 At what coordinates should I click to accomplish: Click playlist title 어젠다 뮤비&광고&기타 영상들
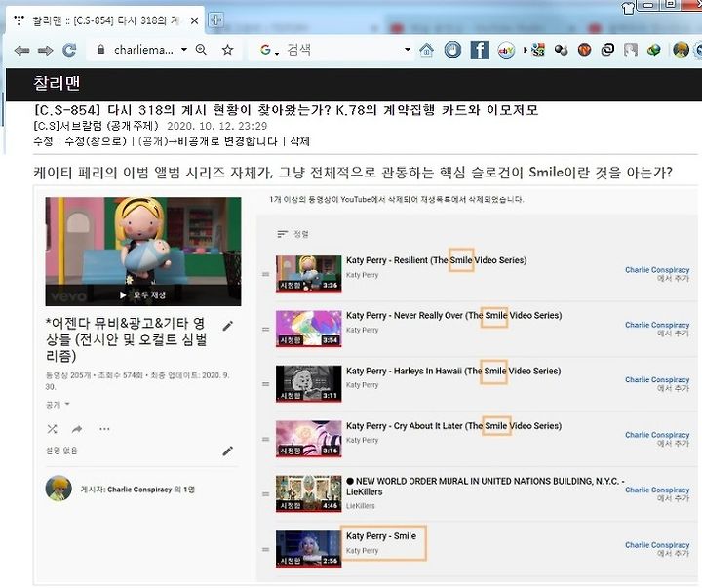click(126, 340)
